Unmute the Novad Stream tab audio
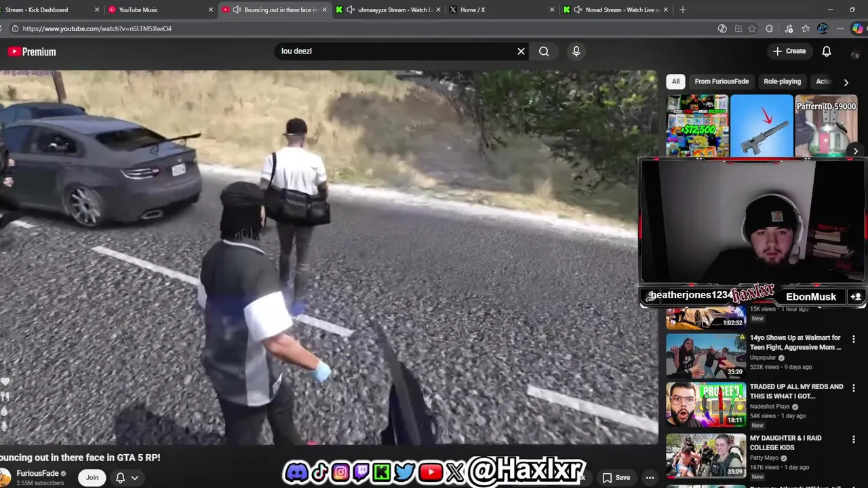This screenshot has width=868, height=488. (x=578, y=9)
